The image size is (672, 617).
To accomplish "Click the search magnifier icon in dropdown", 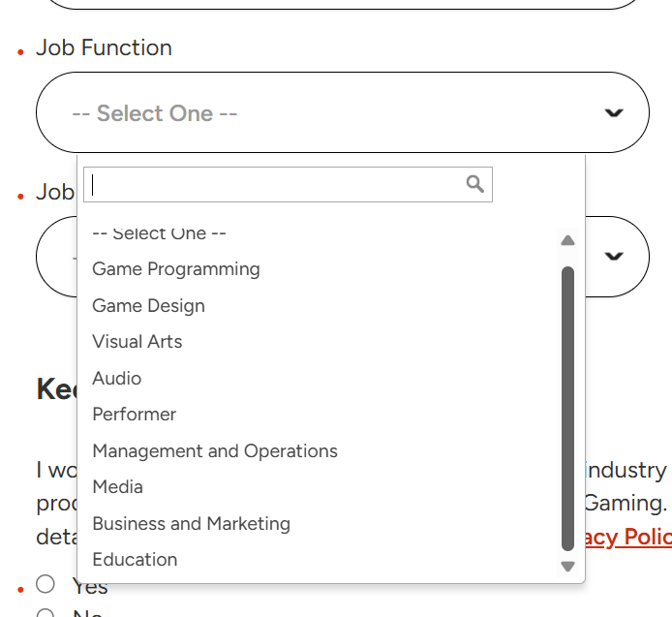I will pyautogui.click(x=474, y=184).
